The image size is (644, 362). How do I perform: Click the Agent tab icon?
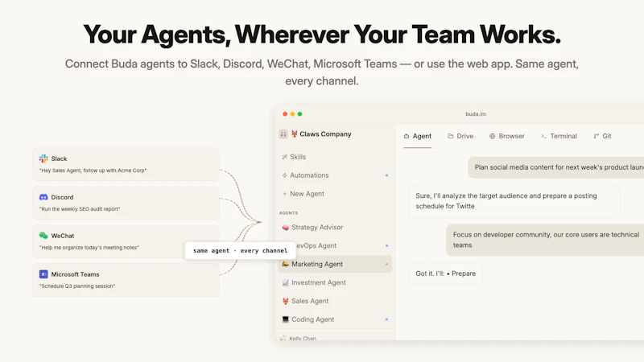[x=407, y=136]
